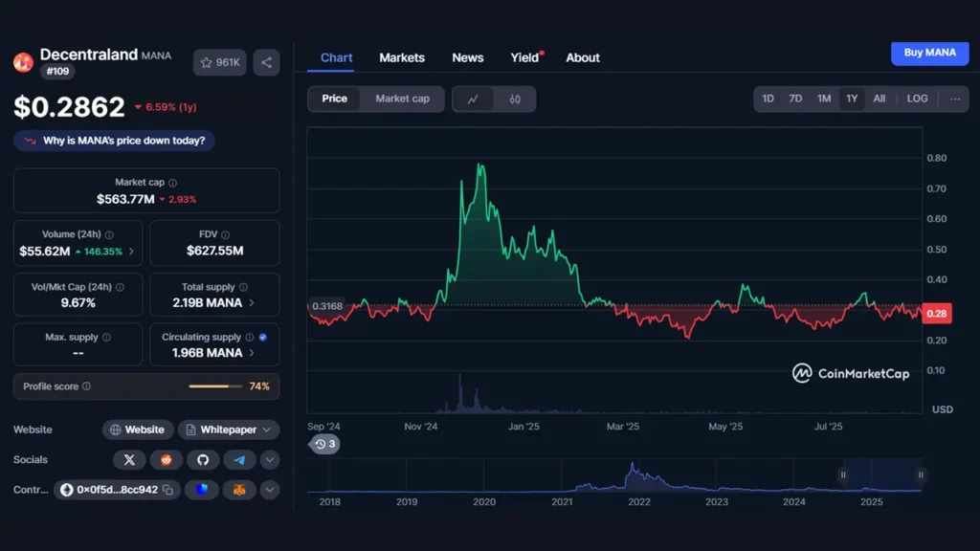Show Circulating supply info icon
The width and height of the screenshot is (980, 551).
[x=250, y=338]
